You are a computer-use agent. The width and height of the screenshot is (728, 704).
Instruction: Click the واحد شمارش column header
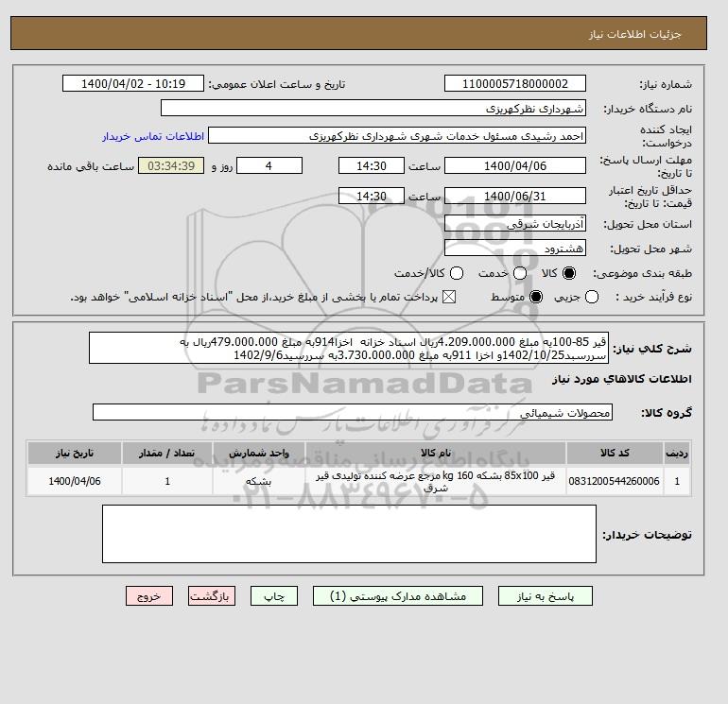point(259,453)
